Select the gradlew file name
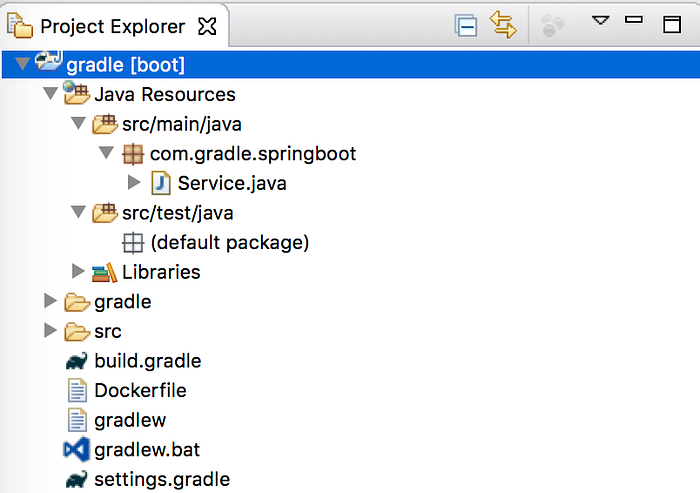The image size is (700, 493). tap(130, 421)
